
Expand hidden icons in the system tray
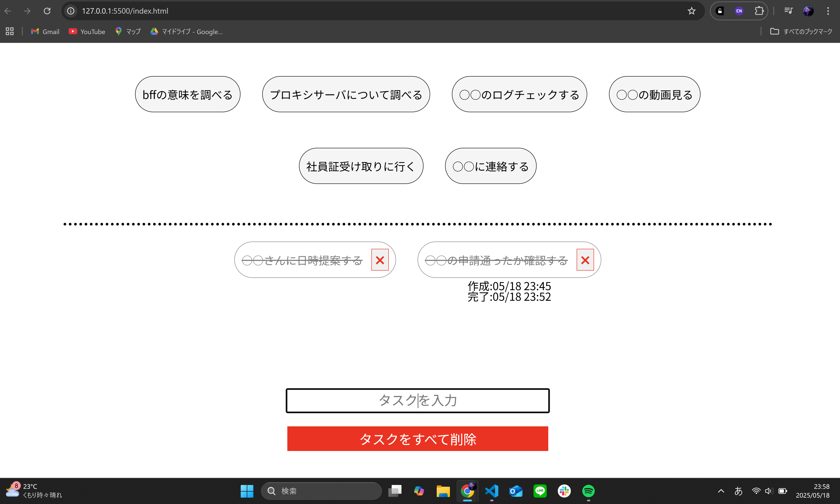[x=721, y=491]
